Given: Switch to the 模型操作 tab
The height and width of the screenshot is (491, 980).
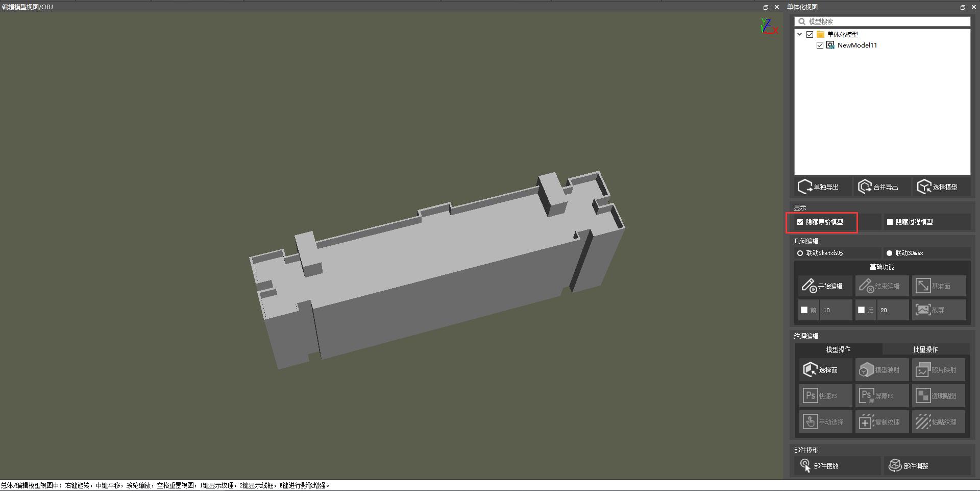Looking at the screenshot, I should pyautogui.click(x=838, y=349).
